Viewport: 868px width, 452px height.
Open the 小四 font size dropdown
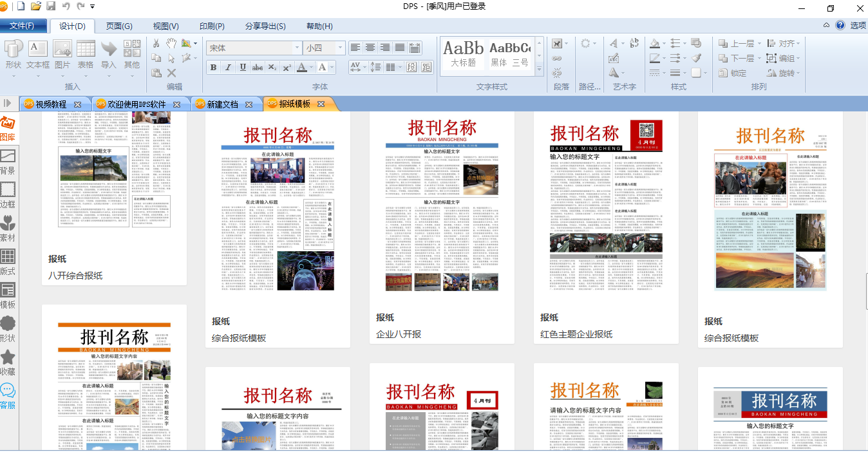pos(341,48)
